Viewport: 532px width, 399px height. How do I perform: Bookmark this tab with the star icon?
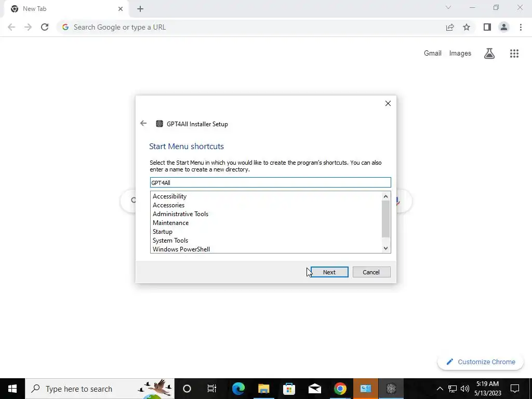(467, 27)
